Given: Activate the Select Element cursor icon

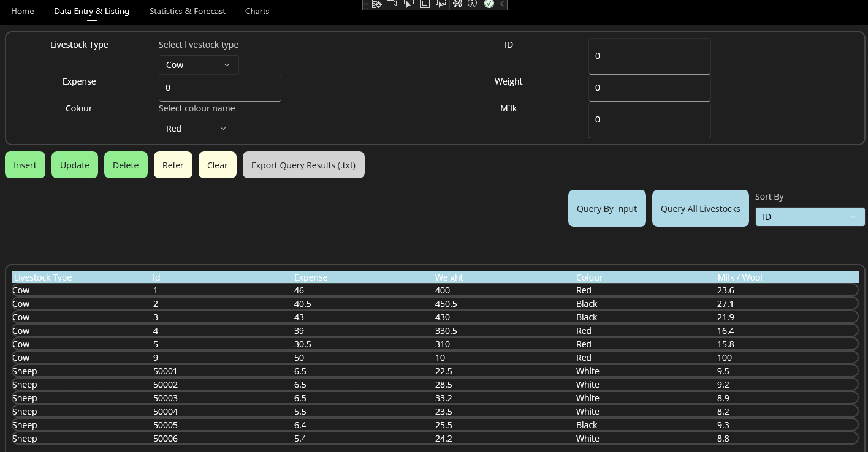Looking at the screenshot, I should (x=409, y=4).
